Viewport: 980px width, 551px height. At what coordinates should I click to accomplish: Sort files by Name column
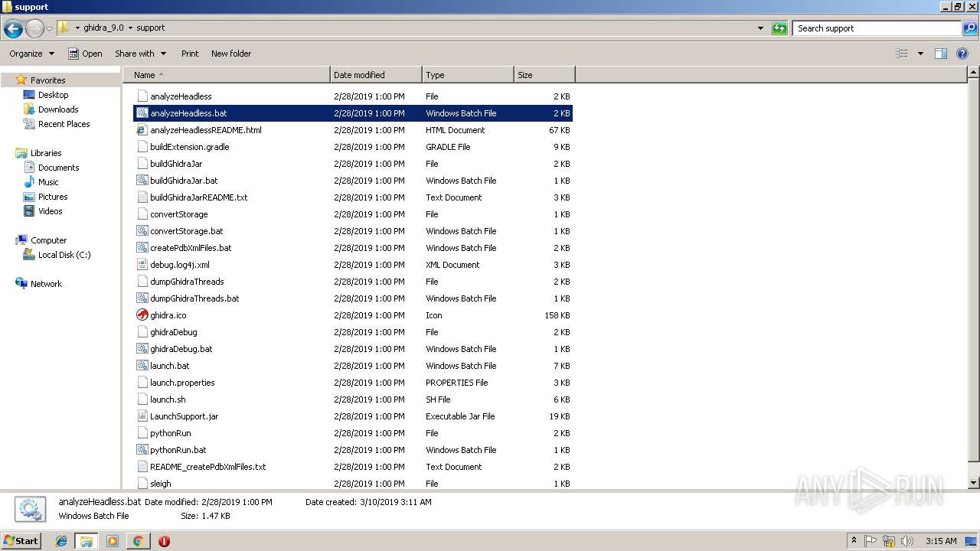(x=227, y=75)
